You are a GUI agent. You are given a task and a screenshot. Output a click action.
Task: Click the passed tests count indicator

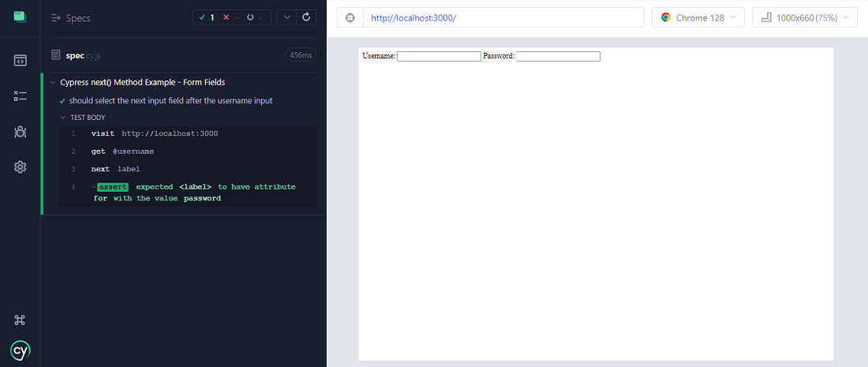207,17
